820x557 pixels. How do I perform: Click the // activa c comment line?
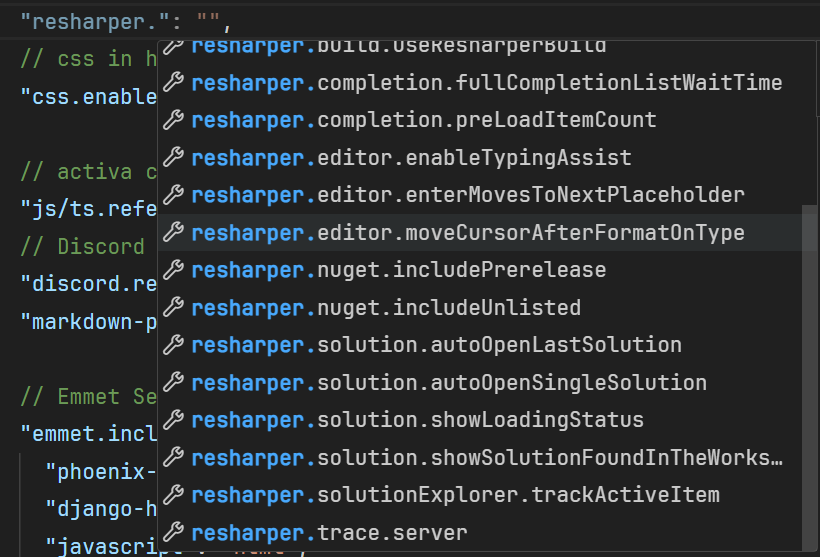88,172
